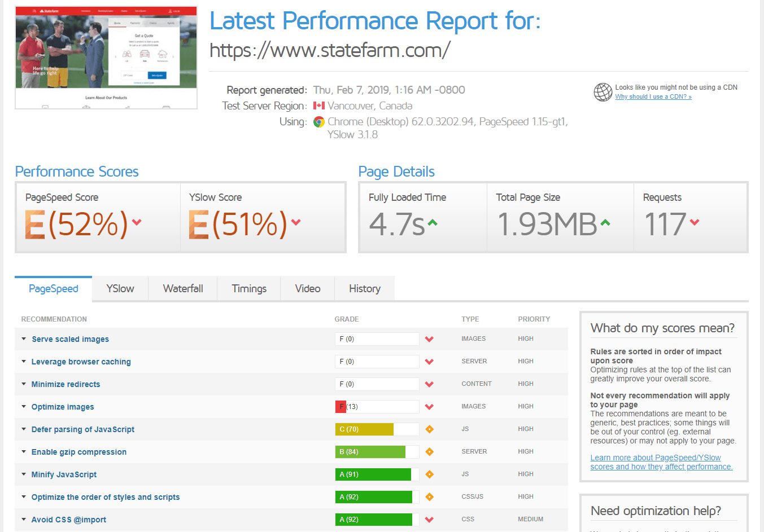Open Minify JavaScript recommendation
The height and width of the screenshot is (532, 764).
(64, 474)
